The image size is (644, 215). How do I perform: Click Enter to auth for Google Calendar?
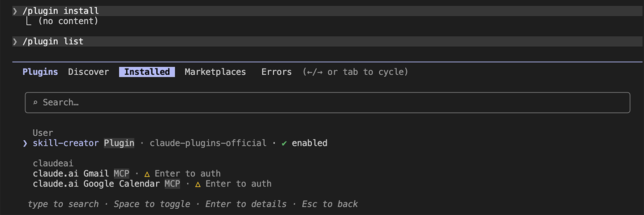238,184
